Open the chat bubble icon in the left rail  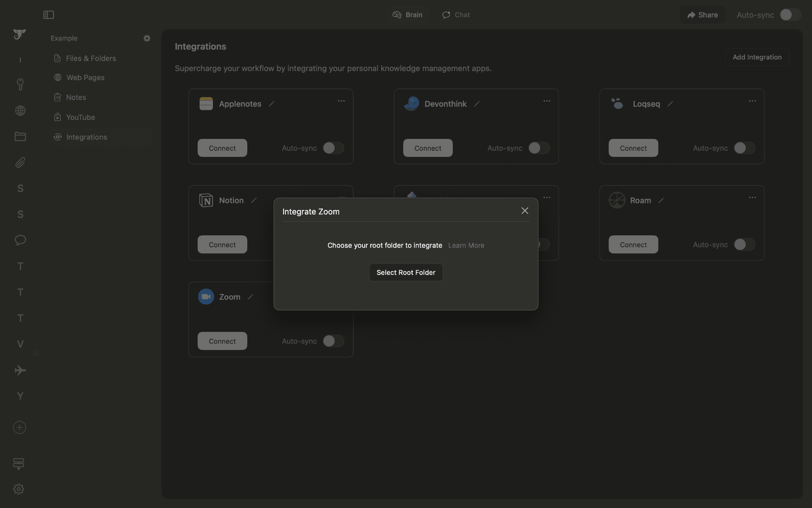click(x=19, y=240)
